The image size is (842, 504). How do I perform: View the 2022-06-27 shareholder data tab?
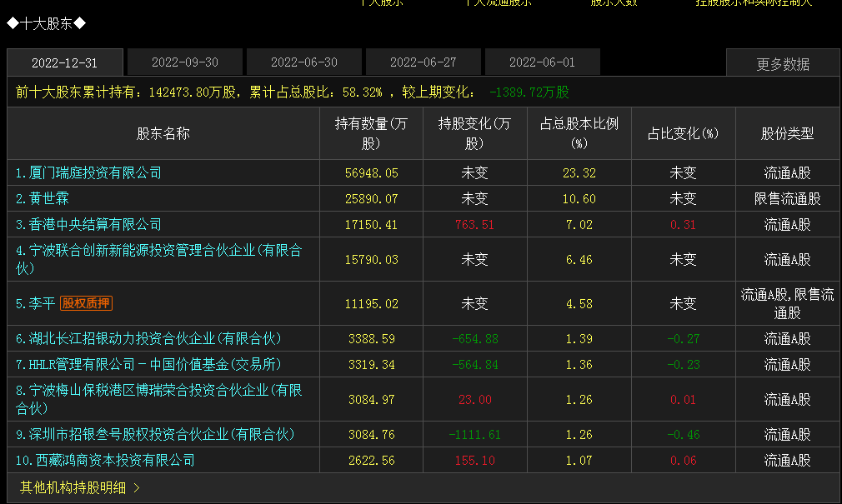point(424,62)
